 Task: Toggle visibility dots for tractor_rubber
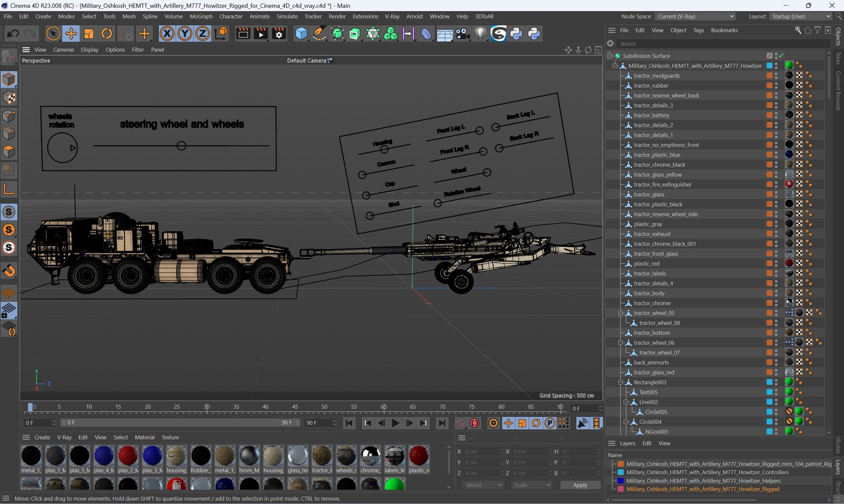click(x=776, y=86)
